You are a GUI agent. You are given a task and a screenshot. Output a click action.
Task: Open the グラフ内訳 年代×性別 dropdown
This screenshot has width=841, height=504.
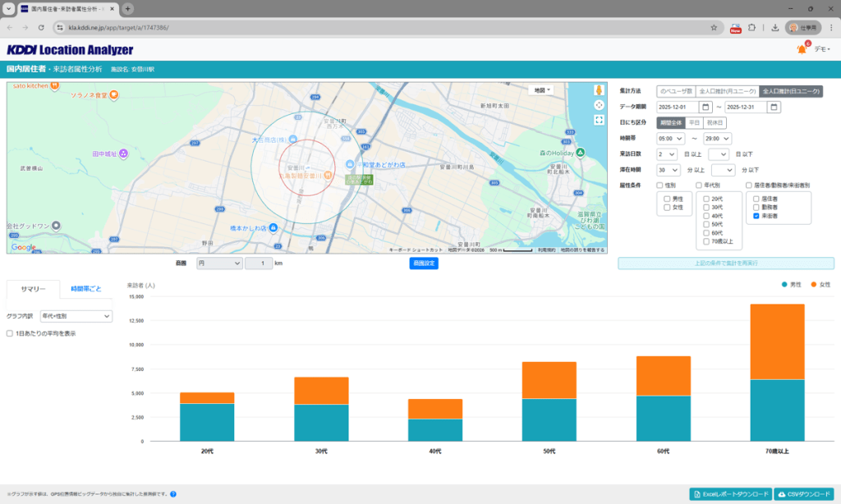click(x=76, y=316)
